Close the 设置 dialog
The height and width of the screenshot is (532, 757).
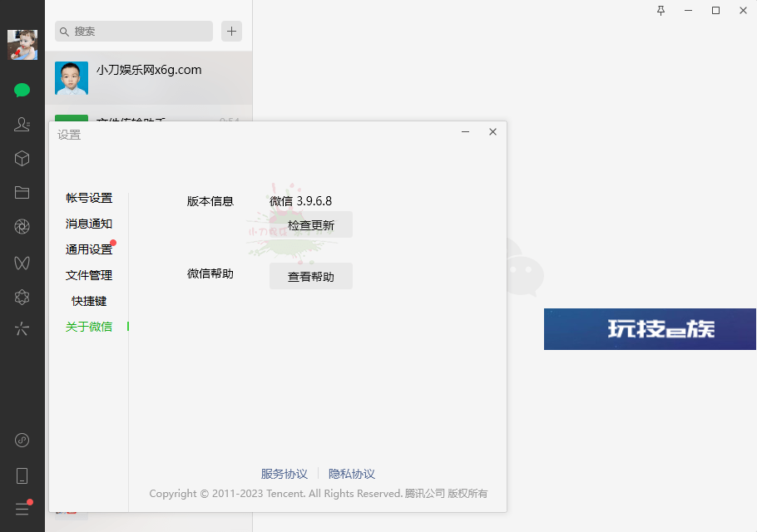493,131
